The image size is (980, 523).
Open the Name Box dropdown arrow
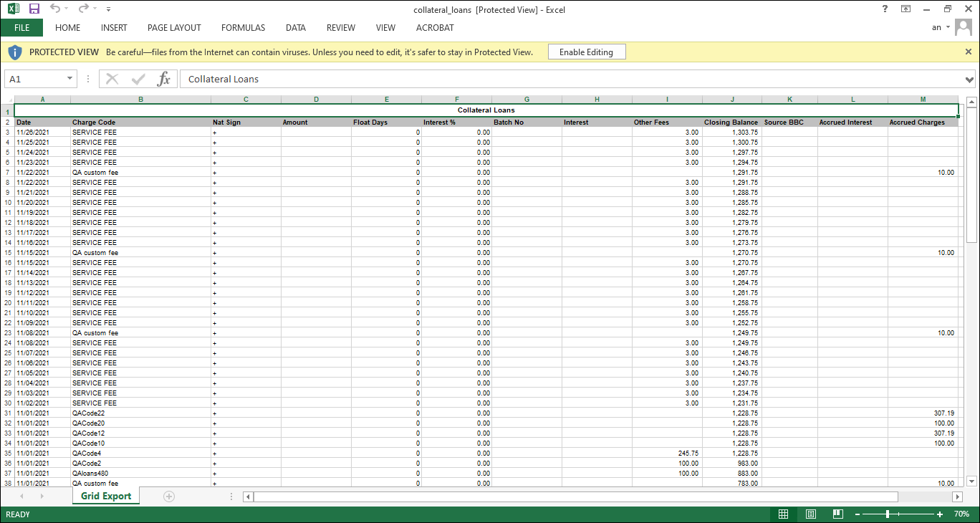tap(69, 79)
